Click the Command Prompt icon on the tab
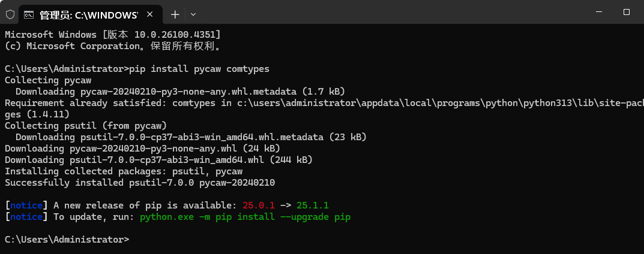This screenshot has width=644, height=254. [x=29, y=15]
